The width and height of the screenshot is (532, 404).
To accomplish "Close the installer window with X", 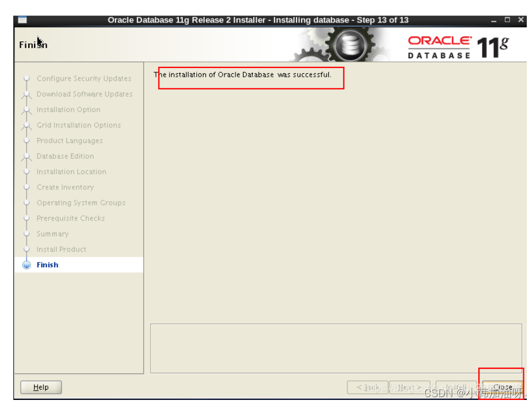I will [x=521, y=20].
